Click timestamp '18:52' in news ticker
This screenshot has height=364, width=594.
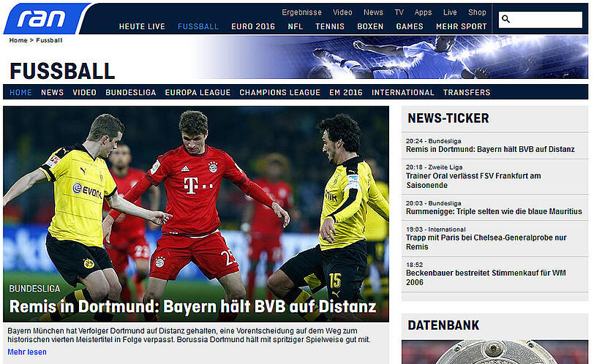pos(414,265)
